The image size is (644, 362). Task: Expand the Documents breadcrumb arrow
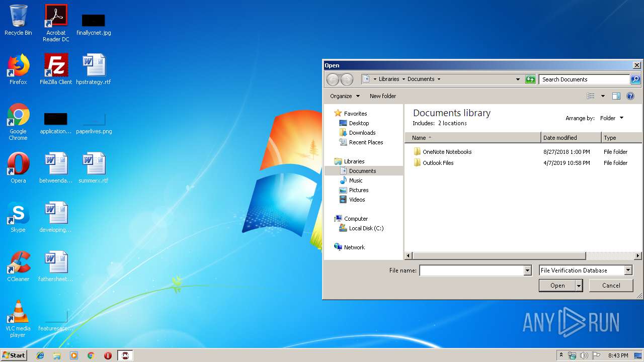tap(439, 79)
